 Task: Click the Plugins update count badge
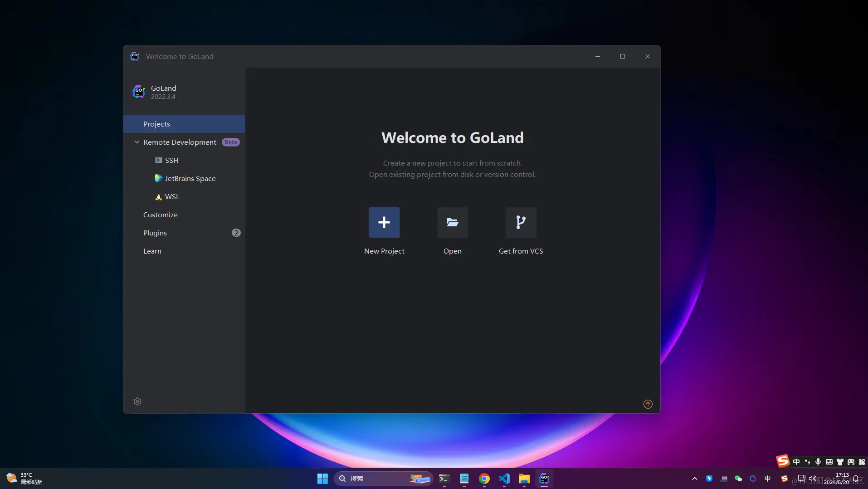pos(236,233)
